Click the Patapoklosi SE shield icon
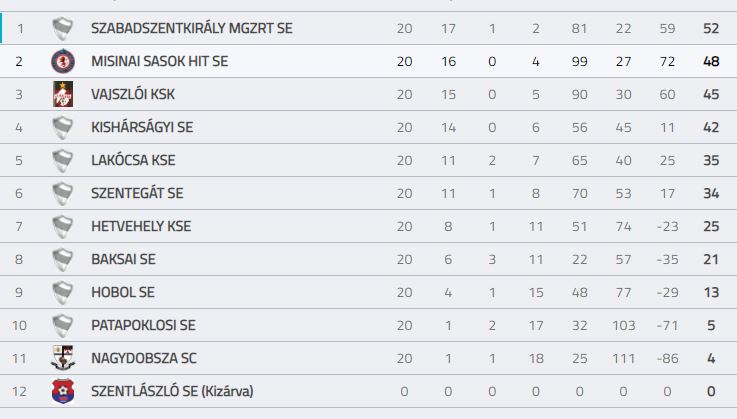Image resolution: width=737 pixels, height=419 pixels. pyautogui.click(x=63, y=325)
